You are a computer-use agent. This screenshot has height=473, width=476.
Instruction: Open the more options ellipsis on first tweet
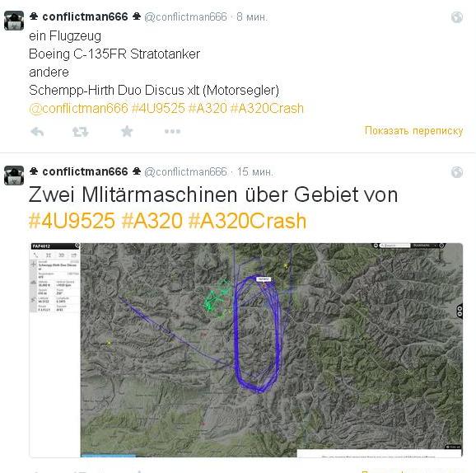172,131
